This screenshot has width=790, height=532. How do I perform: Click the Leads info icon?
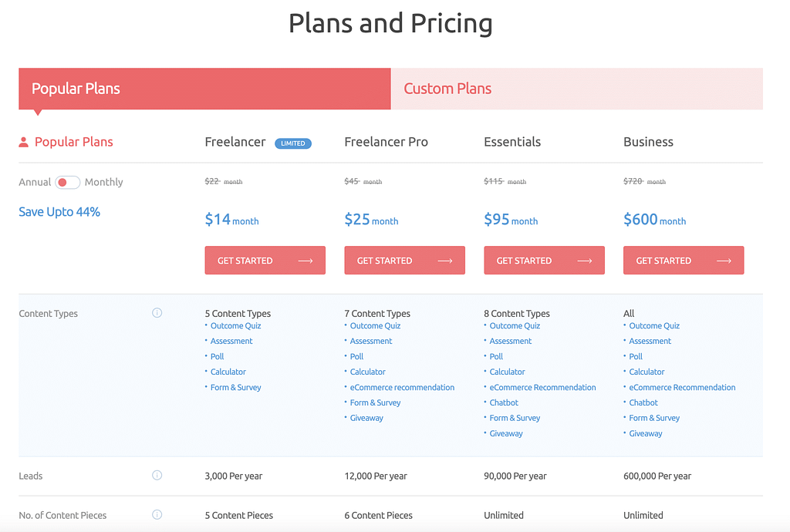coord(157,475)
